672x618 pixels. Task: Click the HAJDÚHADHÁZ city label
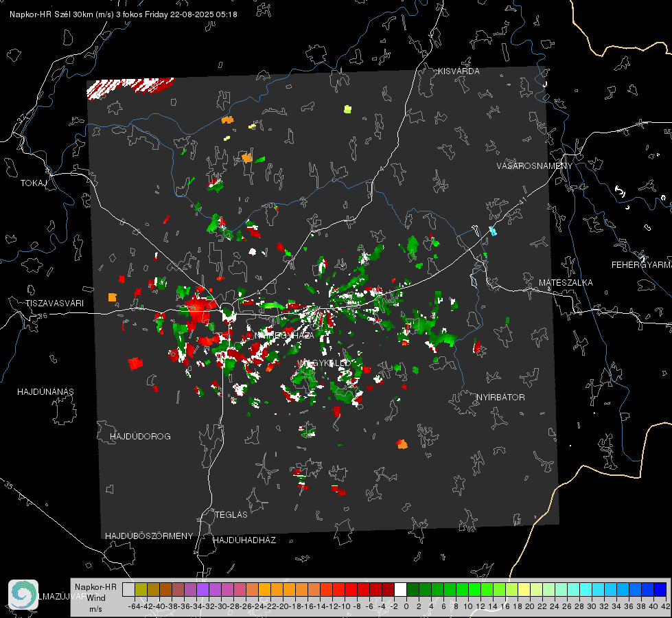pyautogui.click(x=244, y=540)
